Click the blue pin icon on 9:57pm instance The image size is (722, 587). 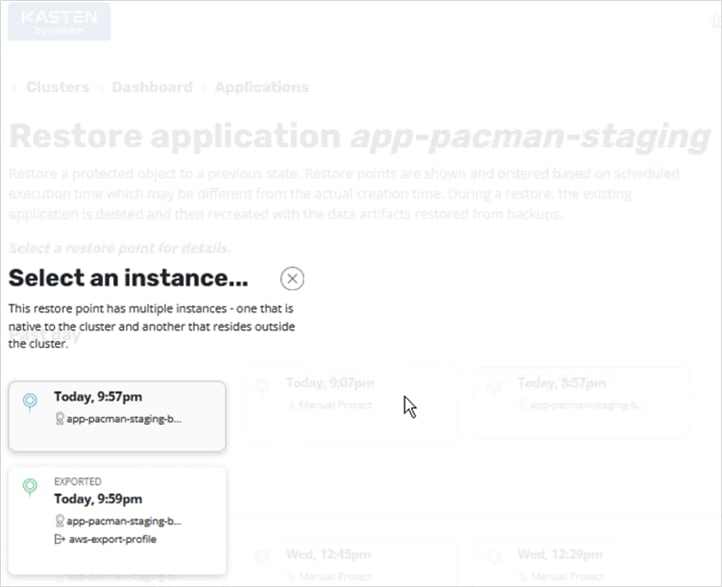pyautogui.click(x=30, y=402)
